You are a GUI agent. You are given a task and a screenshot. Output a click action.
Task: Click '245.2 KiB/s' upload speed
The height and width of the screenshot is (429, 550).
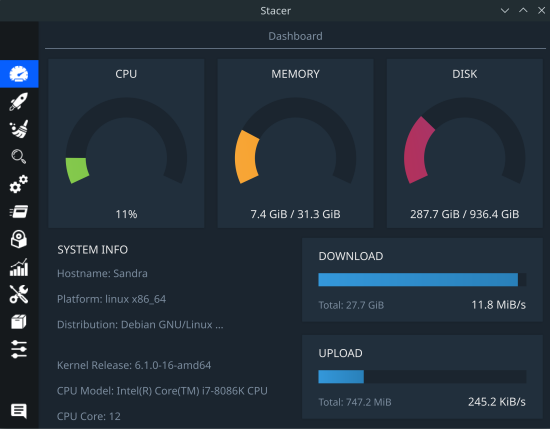[497, 402]
